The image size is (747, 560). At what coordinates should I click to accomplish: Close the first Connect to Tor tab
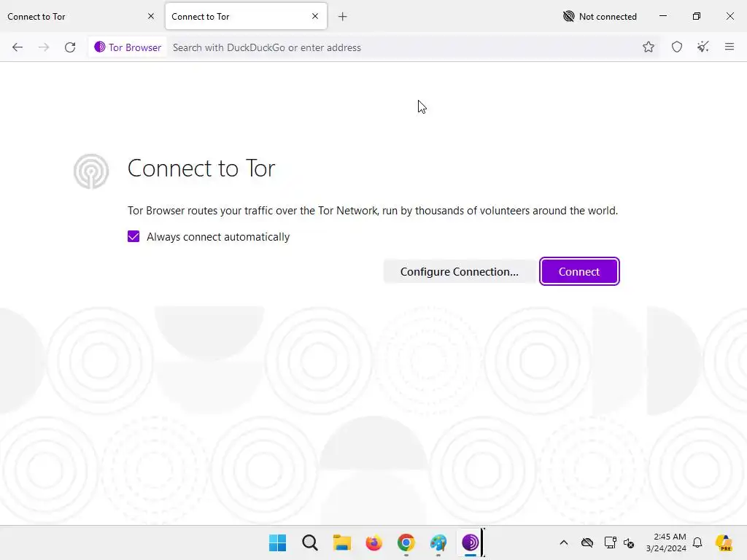click(x=151, y=16)
